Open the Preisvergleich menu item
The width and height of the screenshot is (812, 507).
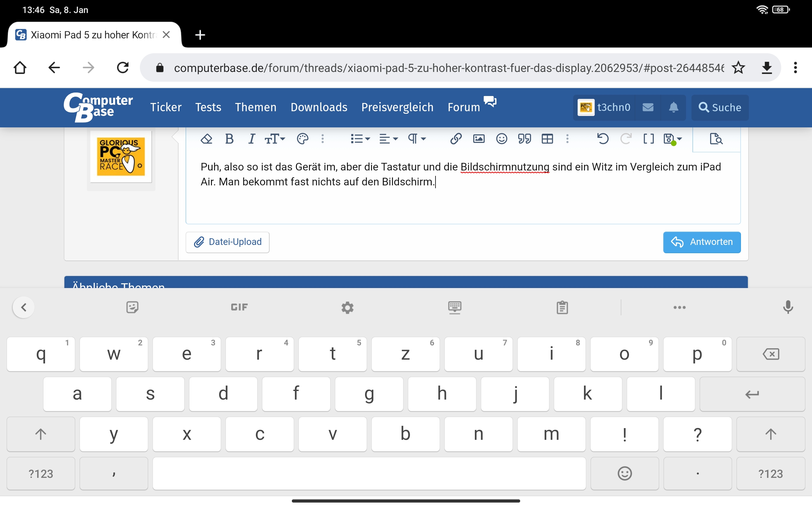point(397,107)
